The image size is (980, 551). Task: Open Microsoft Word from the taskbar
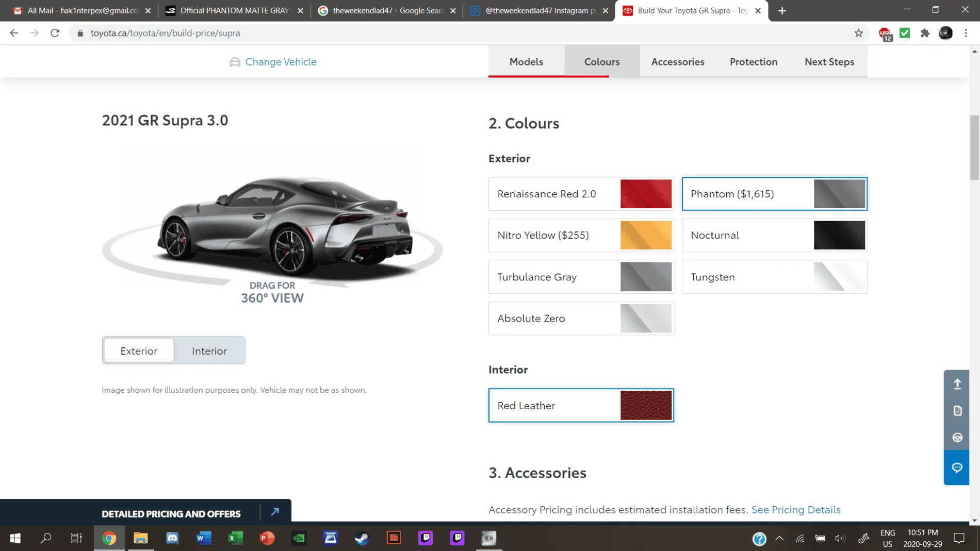(204, 538)
